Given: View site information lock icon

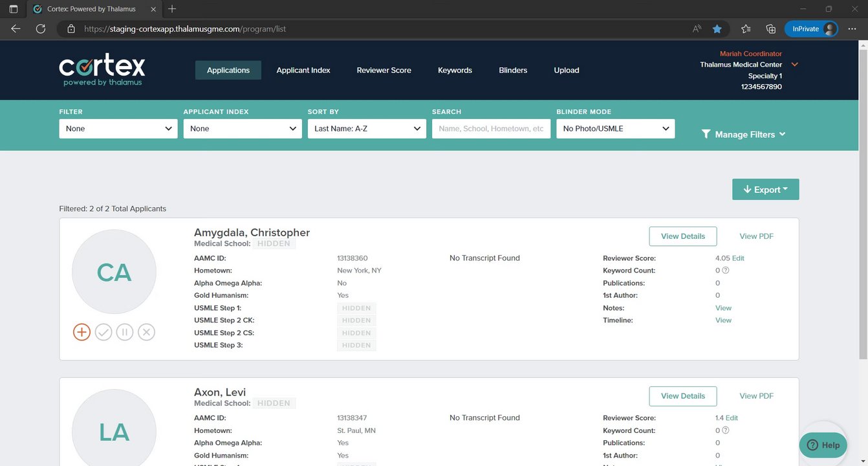Looking at the screenshot, I should click(x=71, y=28).
